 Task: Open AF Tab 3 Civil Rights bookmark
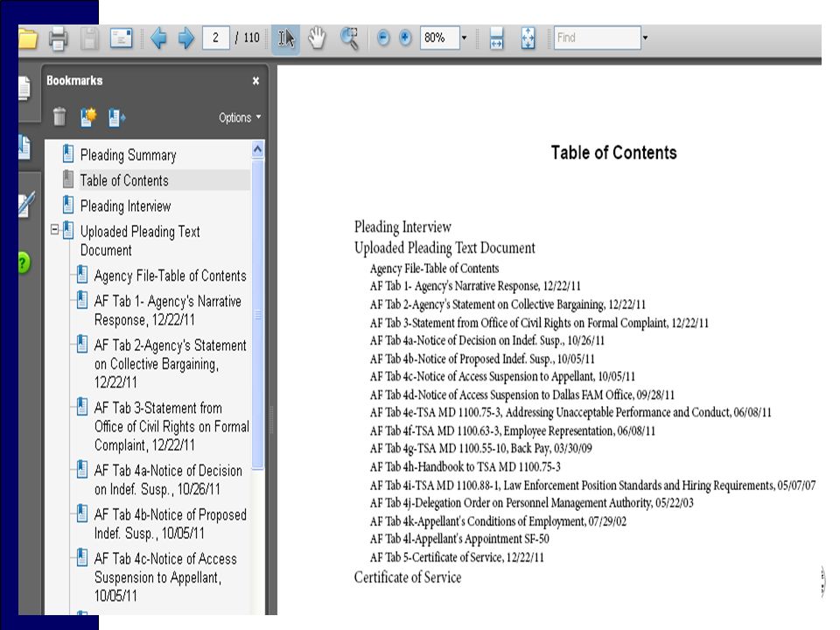tap(171, 426)
